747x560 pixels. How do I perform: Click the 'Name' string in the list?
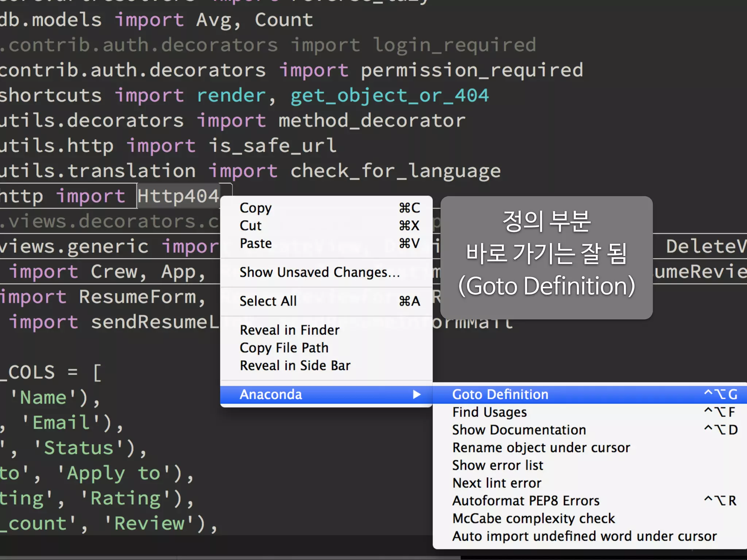[43, 398]
